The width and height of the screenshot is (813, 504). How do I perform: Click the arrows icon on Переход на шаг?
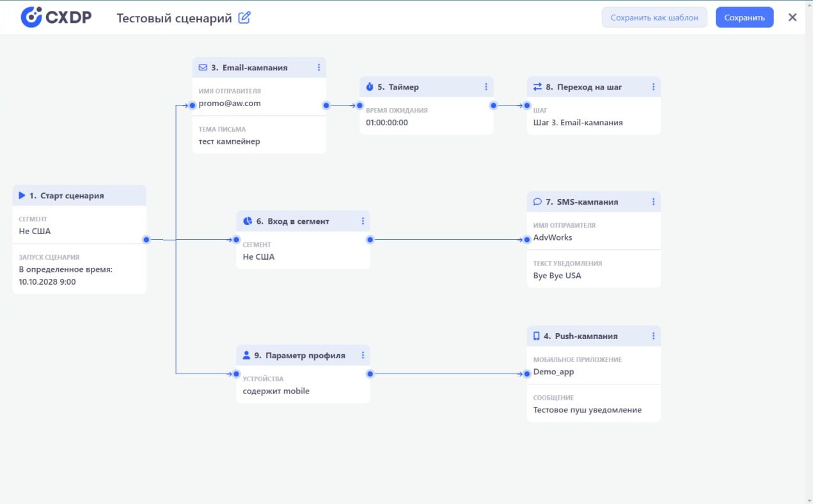pyautogui.click(x=537, y=86)
